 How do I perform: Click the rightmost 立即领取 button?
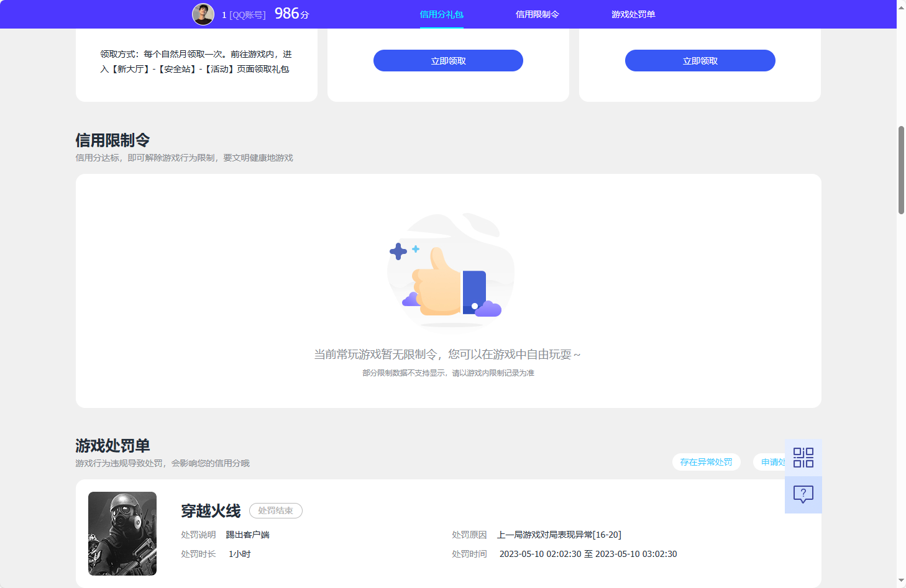tap(700, 60)
